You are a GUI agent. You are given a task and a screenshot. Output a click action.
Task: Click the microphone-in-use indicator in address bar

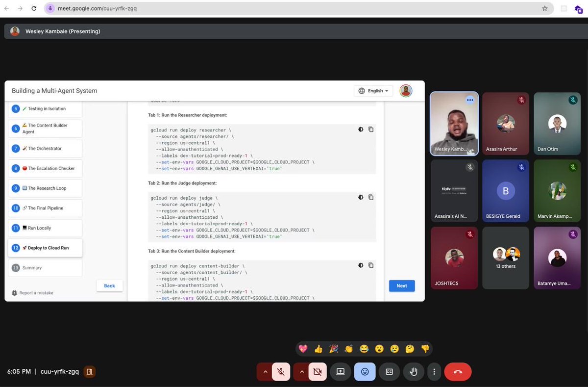point(50,8)
